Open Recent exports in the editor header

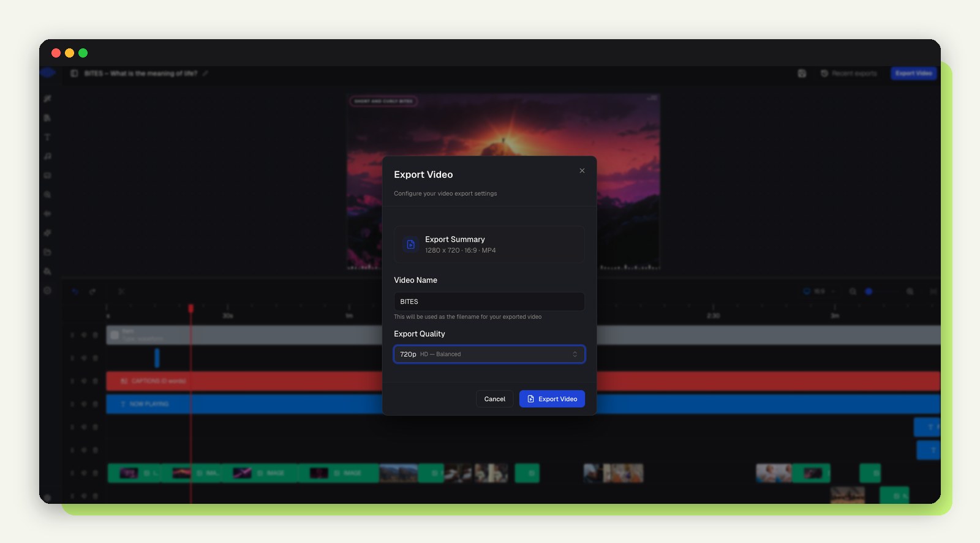pos(848,73)
